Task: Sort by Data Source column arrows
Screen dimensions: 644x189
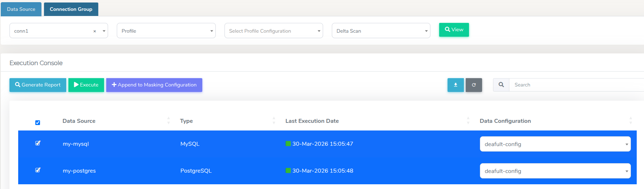Action: tap(168, 121)
